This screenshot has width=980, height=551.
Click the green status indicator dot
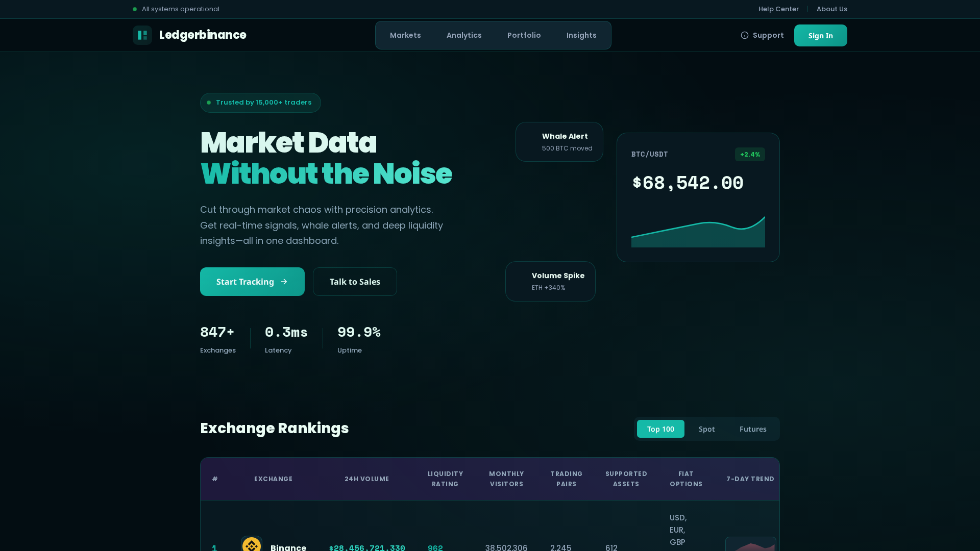tap(134, 9)
